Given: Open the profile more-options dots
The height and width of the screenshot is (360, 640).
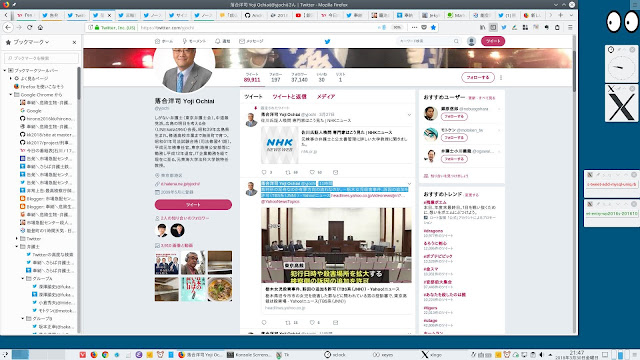Looking at the screenshot, I should point(501,78).
